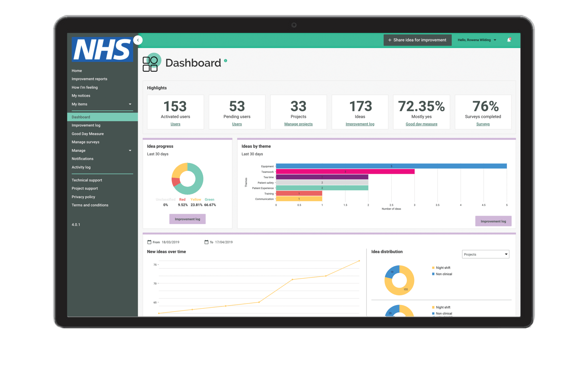Click Share idea for improvement button
Image resolution: width=588 pixels, height=368 pixels.
[417, 40]
